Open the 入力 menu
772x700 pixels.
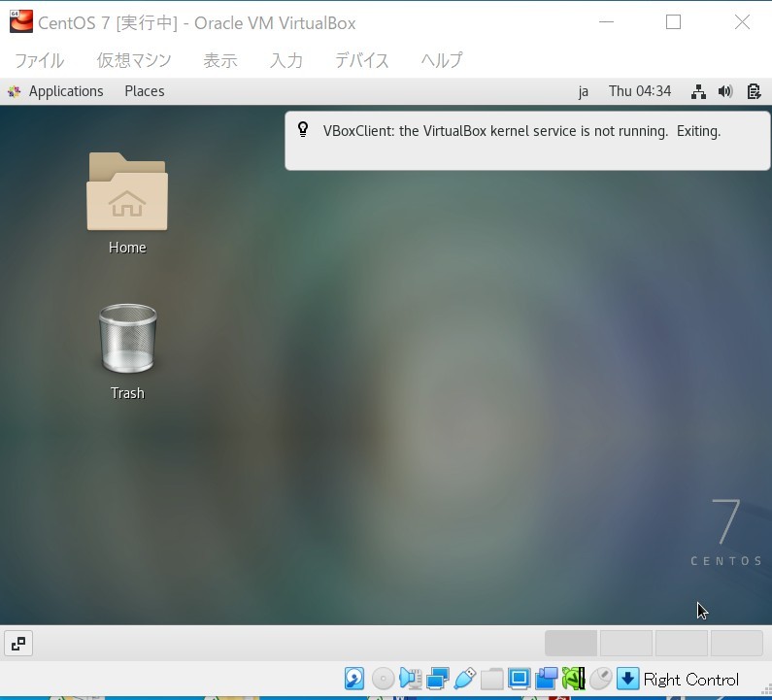point(286,60)
